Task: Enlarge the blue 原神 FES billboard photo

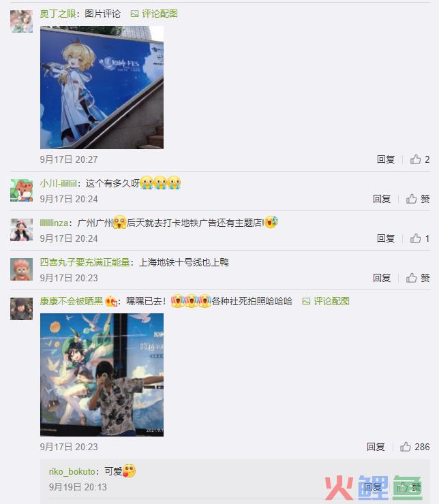Action: 102,87
